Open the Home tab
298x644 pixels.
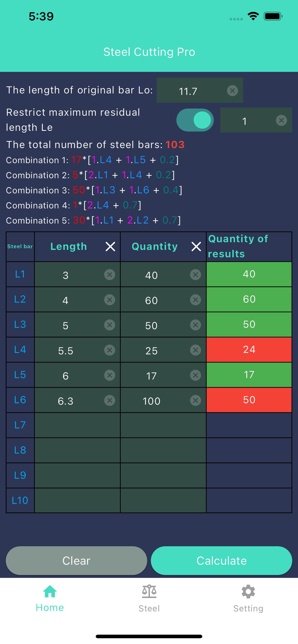(50, 598)
